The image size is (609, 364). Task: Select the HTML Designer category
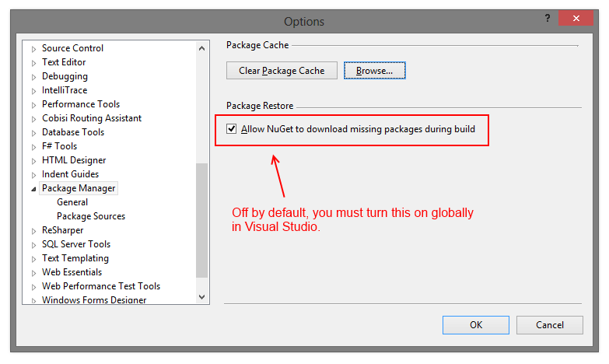point(74,160)
